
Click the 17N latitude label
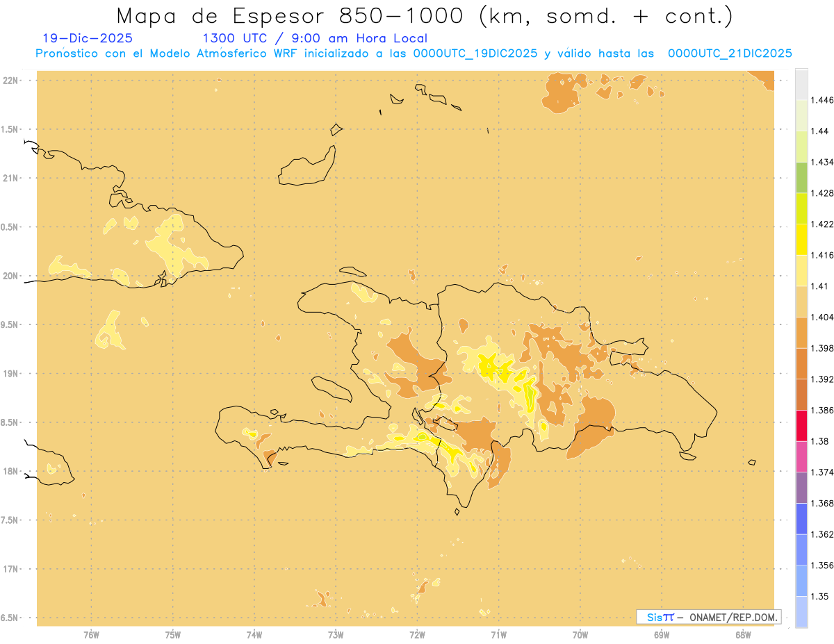[x=11, y=569]
